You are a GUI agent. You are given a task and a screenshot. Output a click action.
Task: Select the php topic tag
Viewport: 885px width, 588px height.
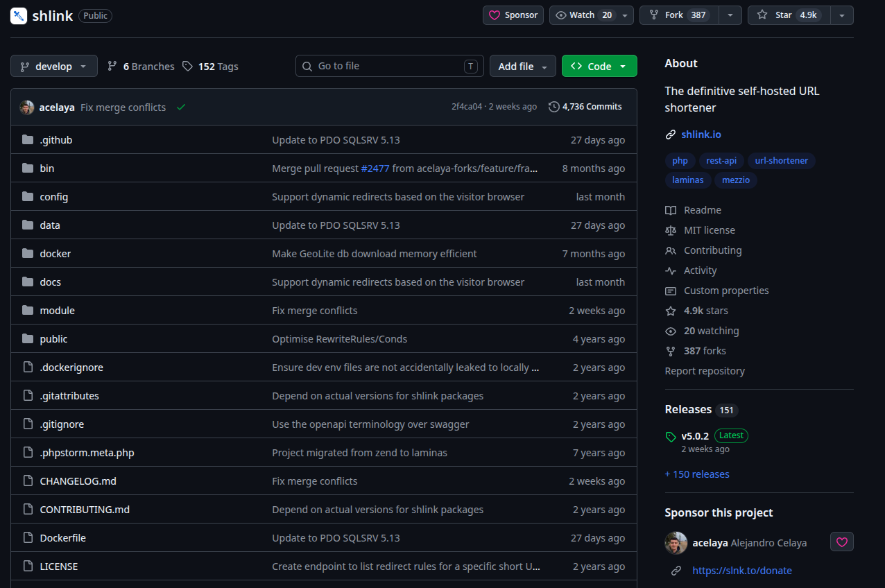(680, 161)
